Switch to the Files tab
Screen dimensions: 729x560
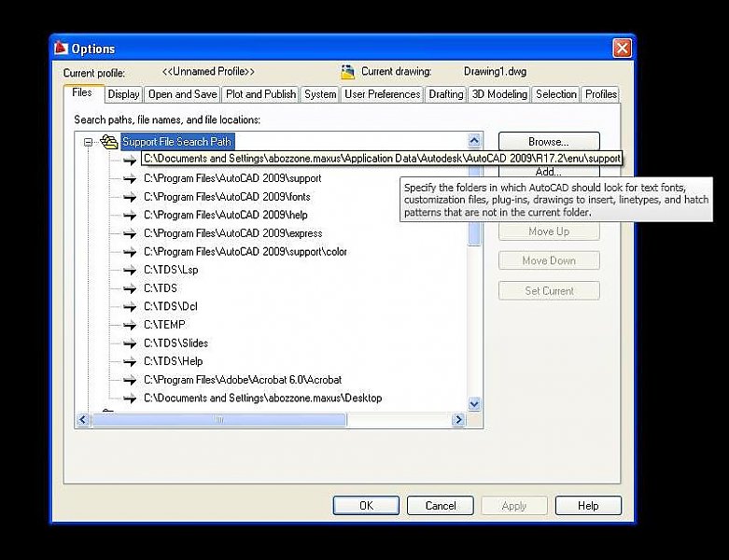82,92
